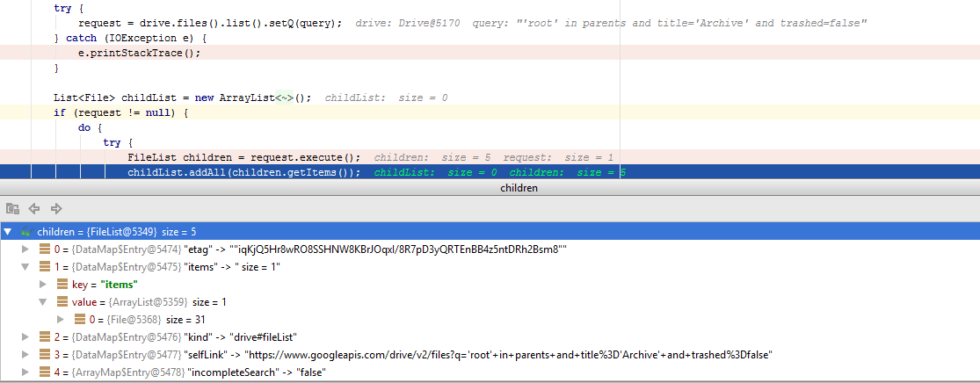
Task: Click the forward arrow in children popup toolbar
Action: pos(56,209)
